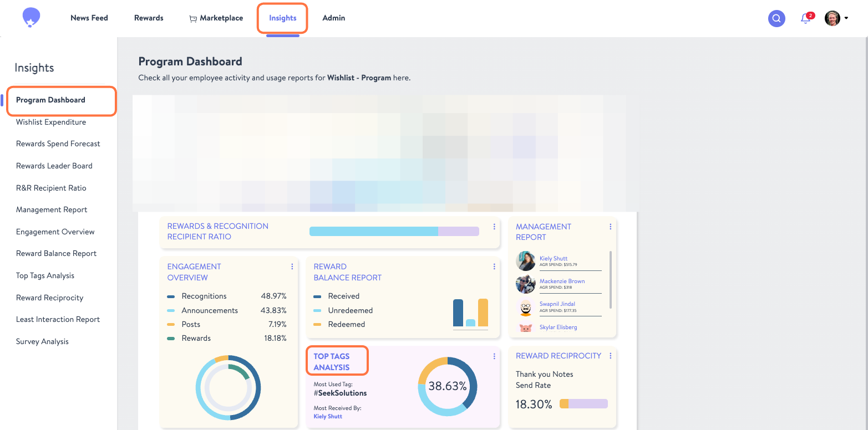Open the kebab menu on Top Tags Analysis widget
This screenshot has width=868, height=430.
tap(494, 357)
